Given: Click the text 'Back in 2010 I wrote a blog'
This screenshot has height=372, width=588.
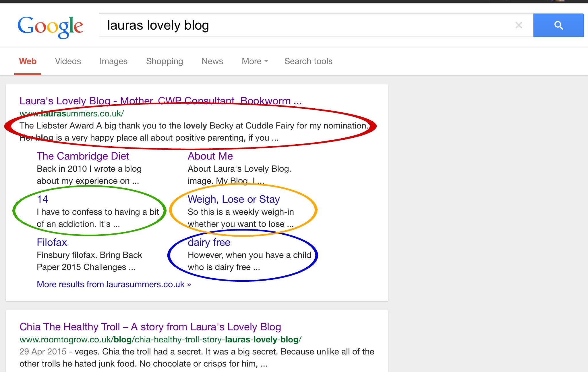Looking at the screenshot, I should 89,169.
